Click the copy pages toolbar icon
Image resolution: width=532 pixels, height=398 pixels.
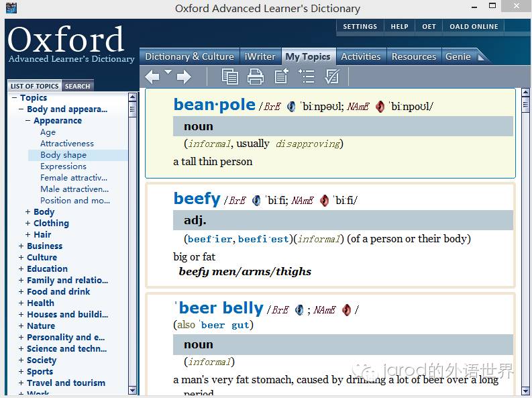pyautogui.click(x=229, y=77)
